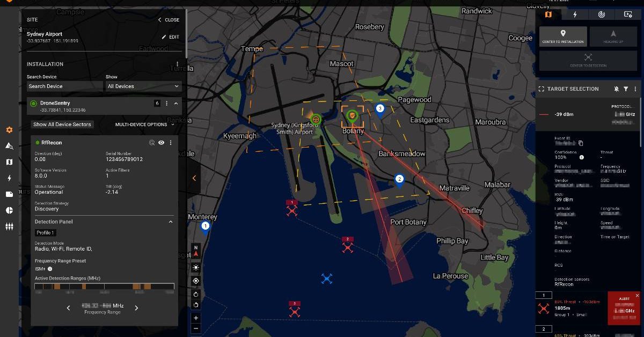Open Target Selection three-dot menu
Screen dimensions: 644x337
[635, 89]
